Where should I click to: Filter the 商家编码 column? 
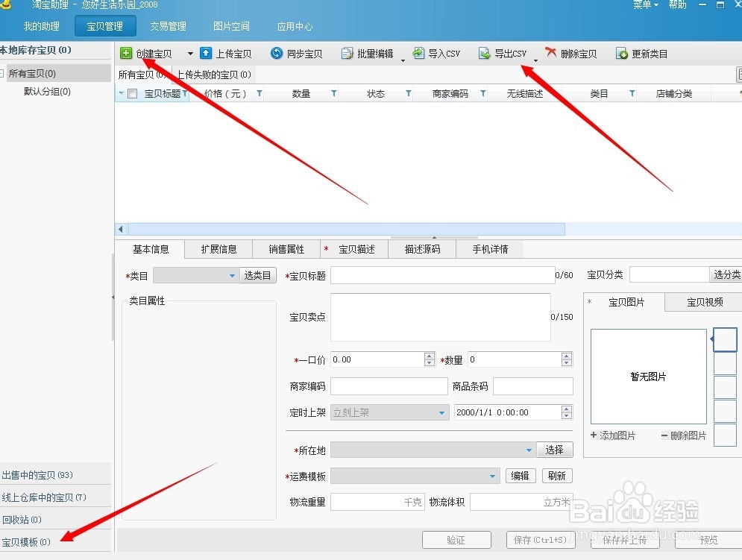tap(482, 93)
